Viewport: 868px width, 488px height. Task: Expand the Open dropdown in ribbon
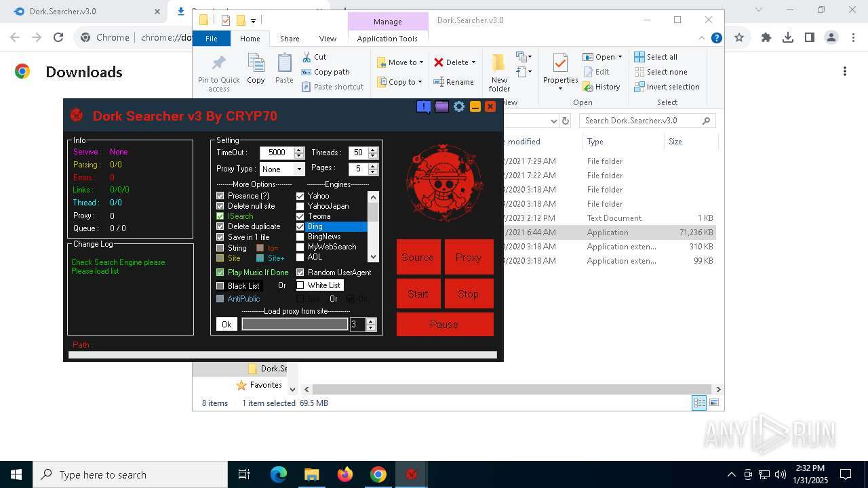[x=620, y=57]
